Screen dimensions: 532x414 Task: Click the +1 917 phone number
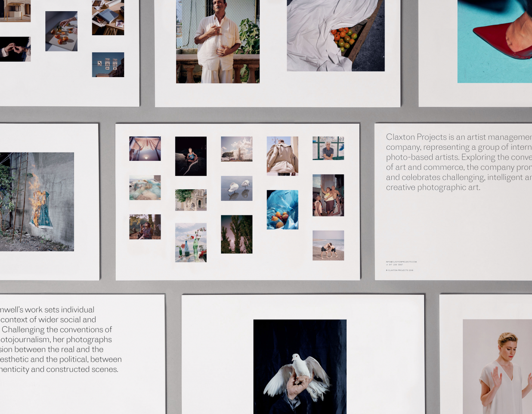(x=394, y=265)
